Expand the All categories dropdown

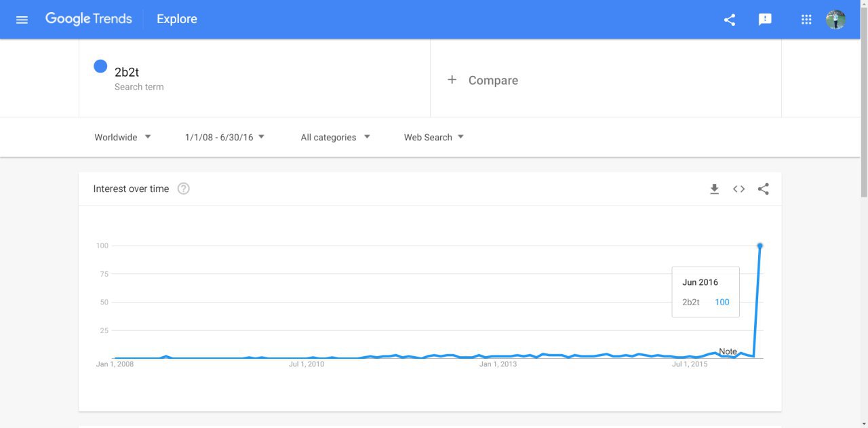[x=335, y=137]
